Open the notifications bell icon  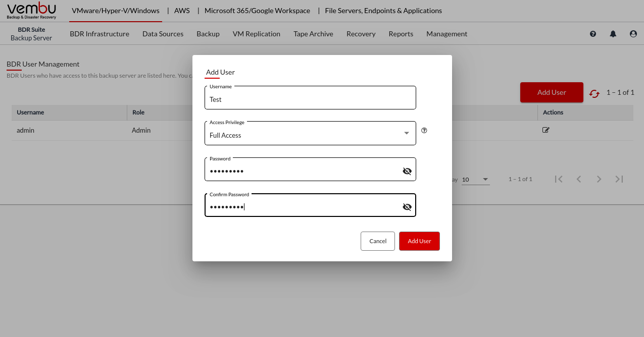click(x=613, y=34)
